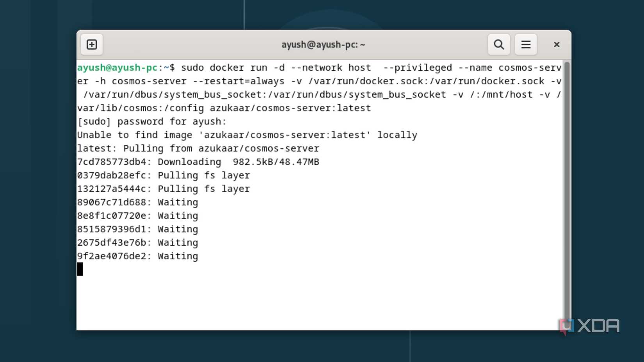Click the blinking terminal cursor
This screenshot has width=644, height=362.
point(80,269)
